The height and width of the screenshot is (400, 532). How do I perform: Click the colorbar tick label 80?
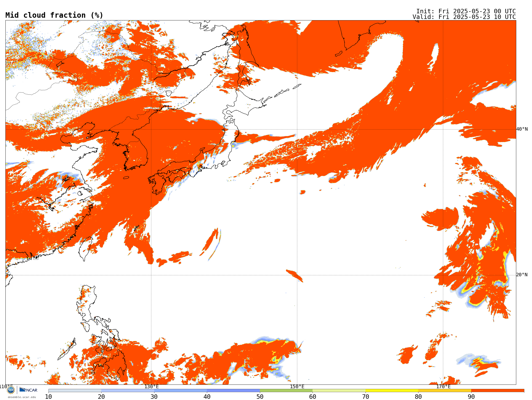pyautogui.click(x=418, y=397)
